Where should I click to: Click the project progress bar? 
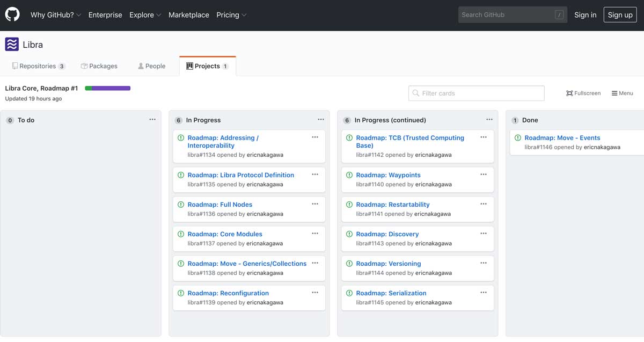tap(107, 88)
